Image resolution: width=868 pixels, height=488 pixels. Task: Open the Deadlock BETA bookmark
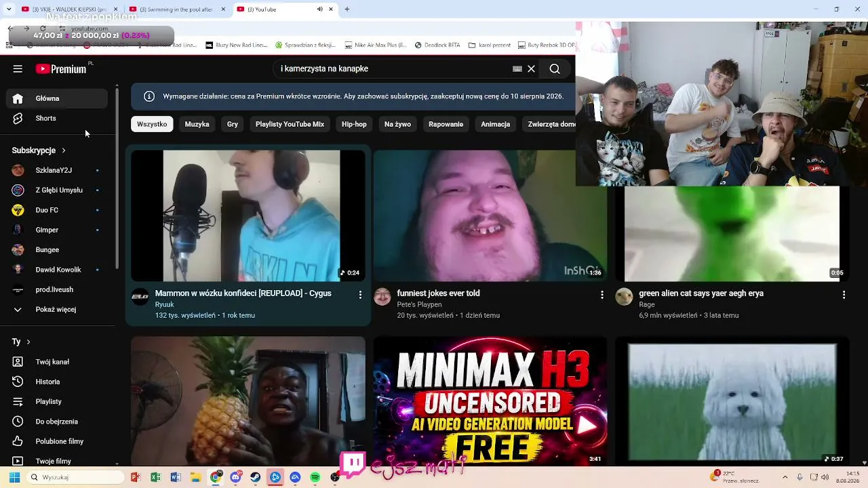pyautogui.click(x=437, y=45)
